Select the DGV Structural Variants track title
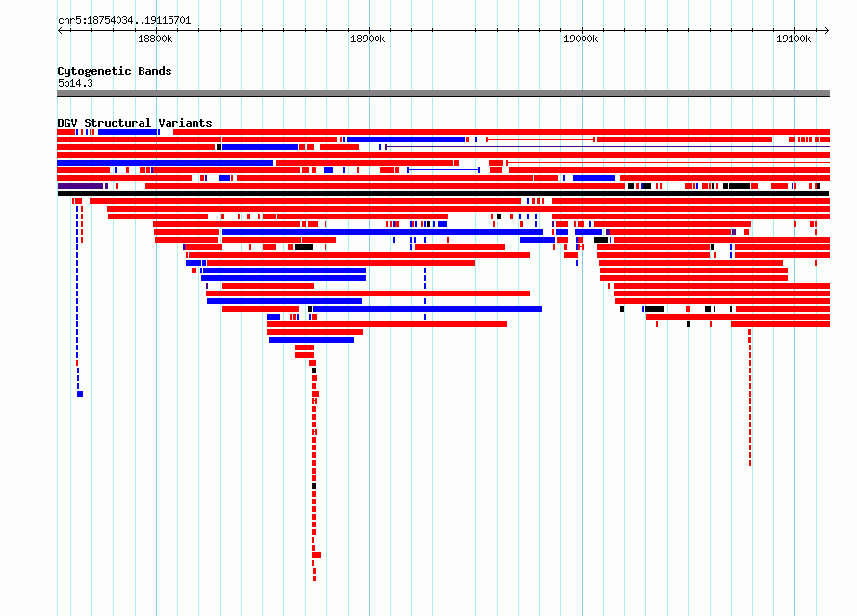Image resolution: width=857 pixels, height=616 pixels. click(x=135, y=123)
